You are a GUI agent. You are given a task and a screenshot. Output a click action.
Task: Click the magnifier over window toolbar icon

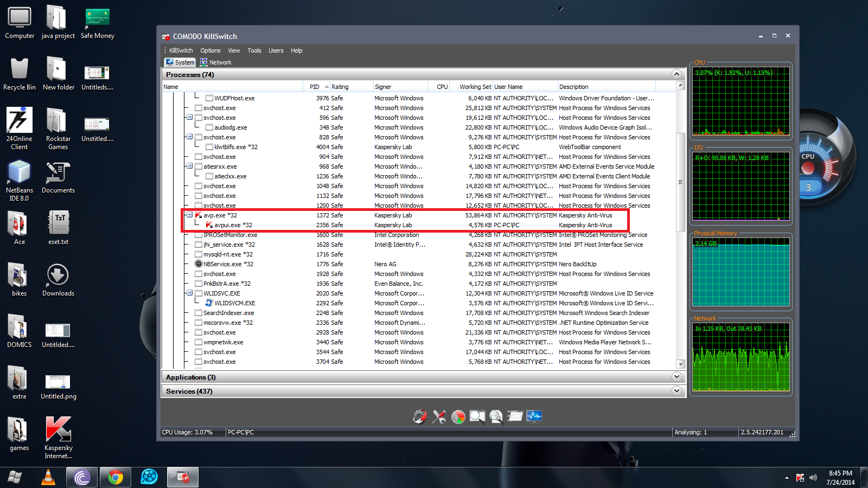[x=477, y=416]
